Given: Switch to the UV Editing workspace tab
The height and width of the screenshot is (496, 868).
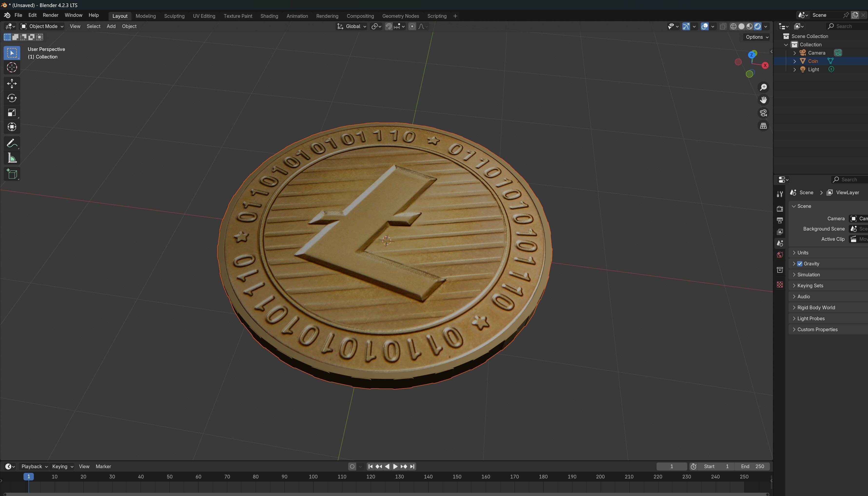Looking at the screenshot, I should (x=204, y=16).
